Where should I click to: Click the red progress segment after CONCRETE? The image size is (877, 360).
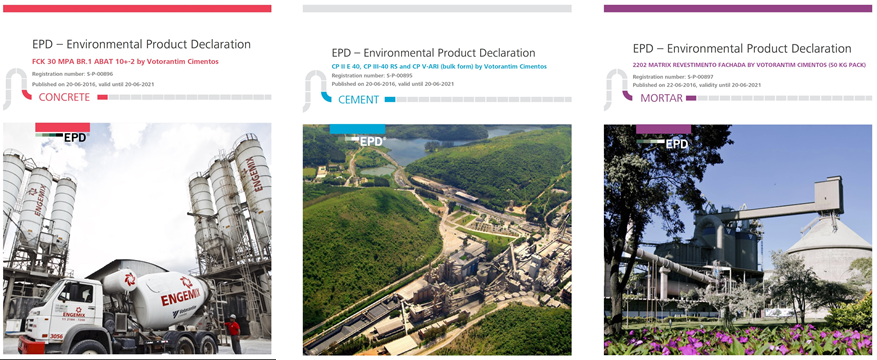coord(102,97)
